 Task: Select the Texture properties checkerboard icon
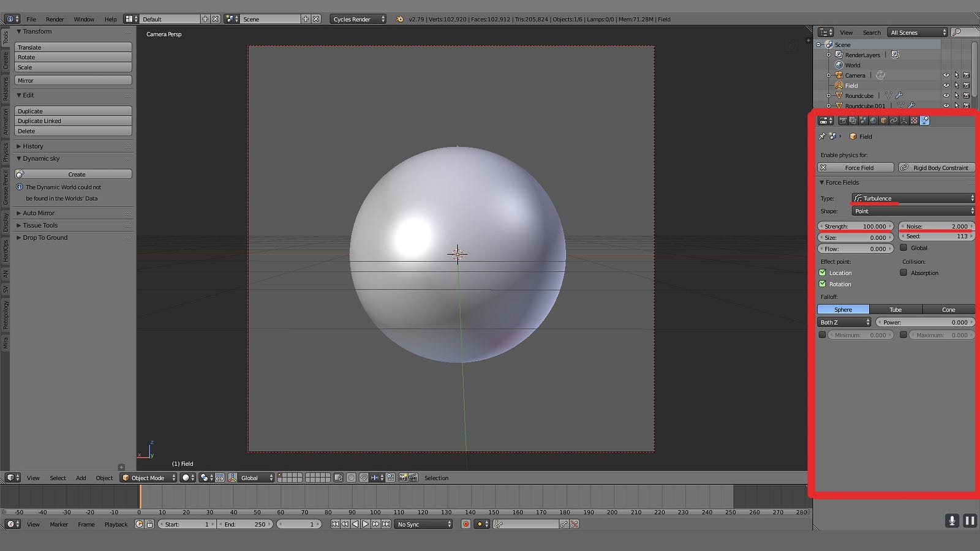click(x=914, y=121)
